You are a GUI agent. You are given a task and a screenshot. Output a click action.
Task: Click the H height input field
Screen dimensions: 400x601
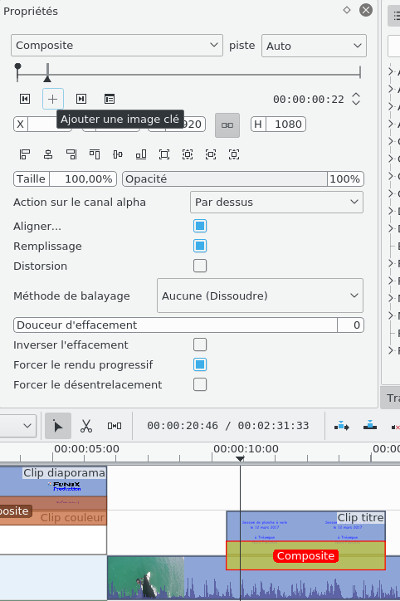pyautogui.click(x=278, y=124)
